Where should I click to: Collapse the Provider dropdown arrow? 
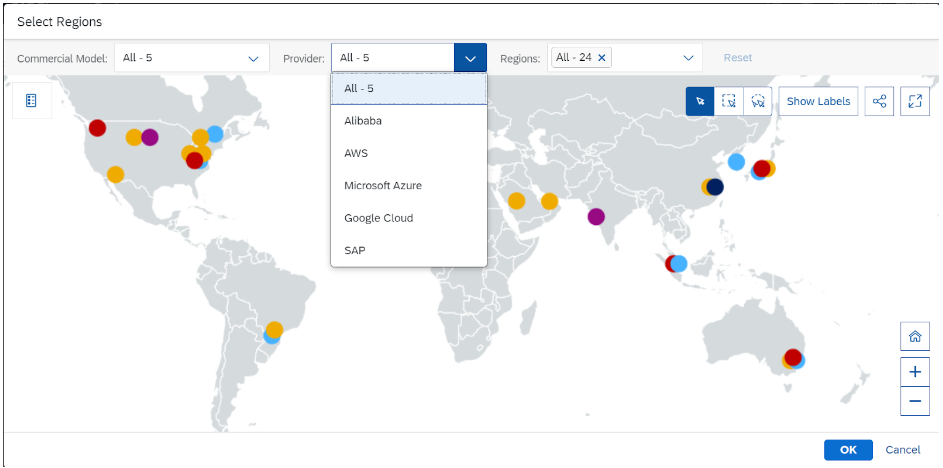470,58
